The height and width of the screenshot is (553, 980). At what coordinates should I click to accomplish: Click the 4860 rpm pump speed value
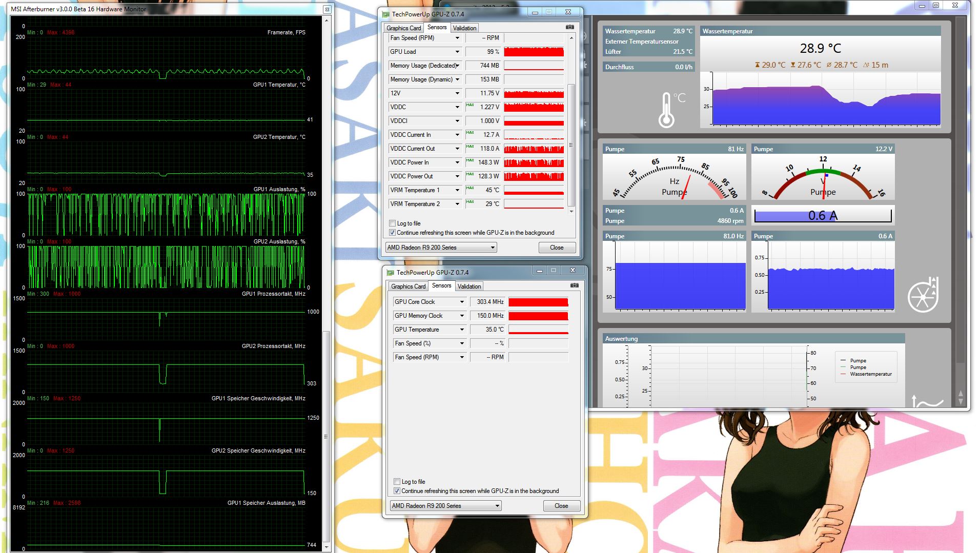tap(731, 221)
